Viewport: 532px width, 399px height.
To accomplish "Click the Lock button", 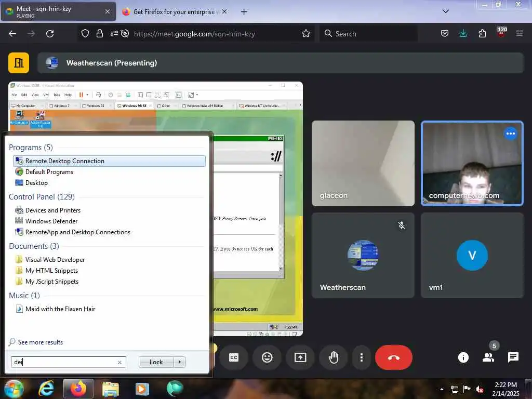I will [156, 362].
